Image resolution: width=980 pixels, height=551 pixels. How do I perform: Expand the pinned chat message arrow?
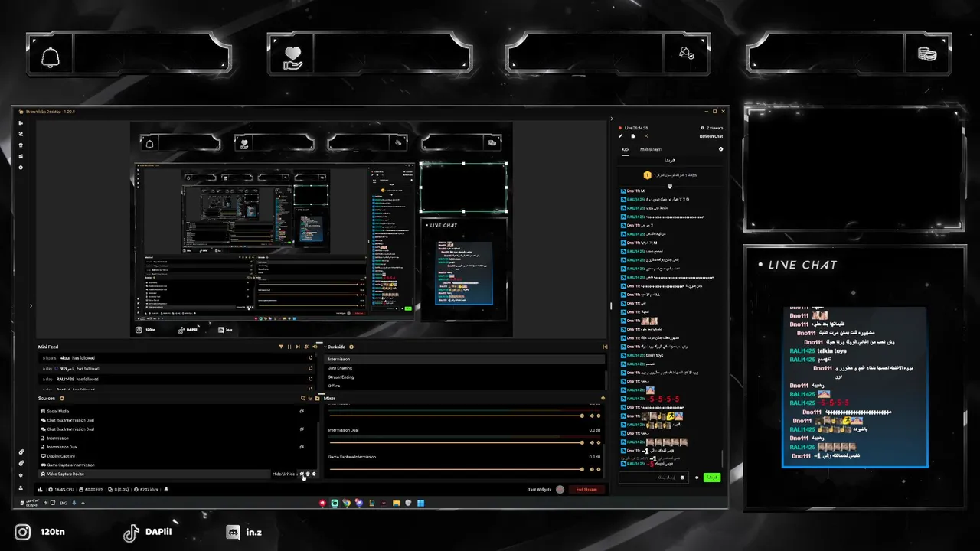click(669, 186)
